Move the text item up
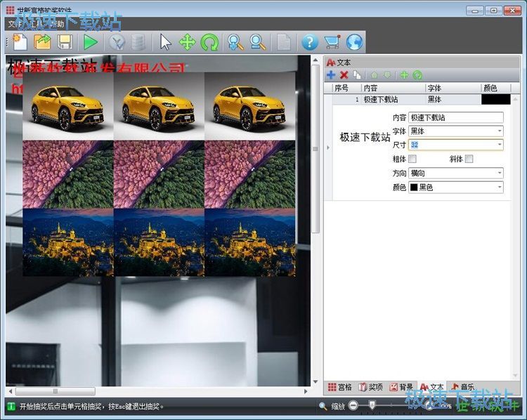 tap(374, 75)
